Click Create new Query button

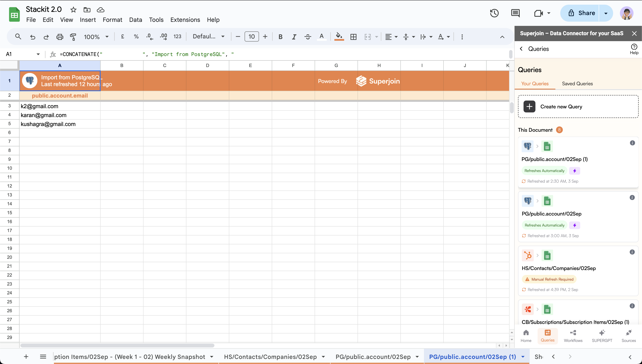(578, 106)
